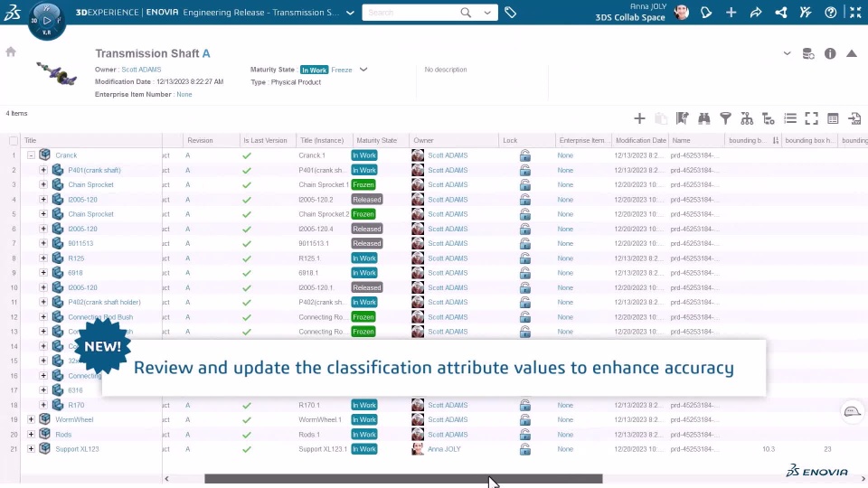868x488 pixels.
Task: Check the select-all checkbox in table header
Action: 14,141
